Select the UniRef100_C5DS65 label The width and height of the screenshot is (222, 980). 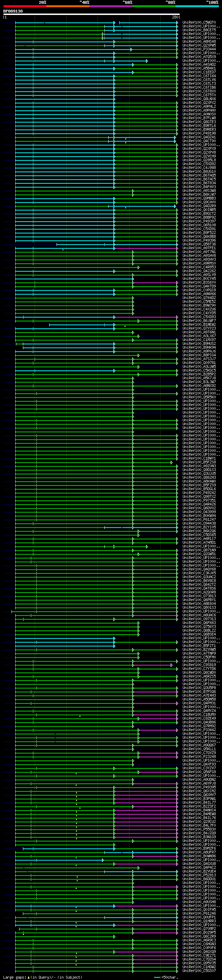click(x=199, y=535)
